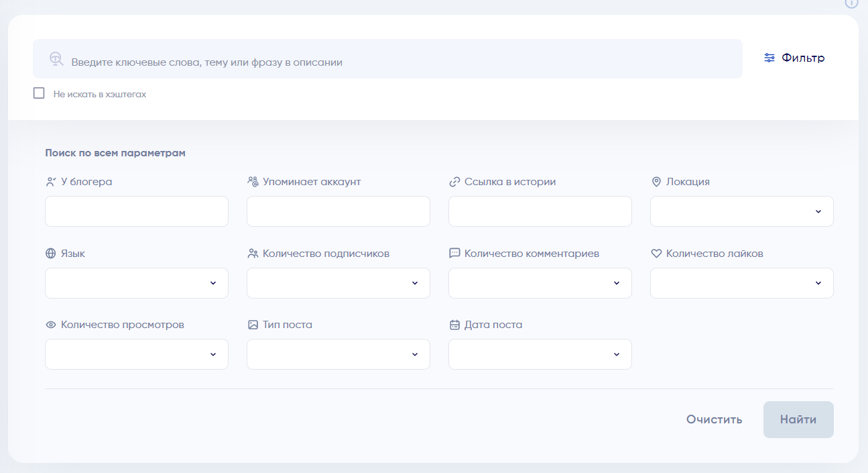Open the Дата поста dropdown

point(540,354)
